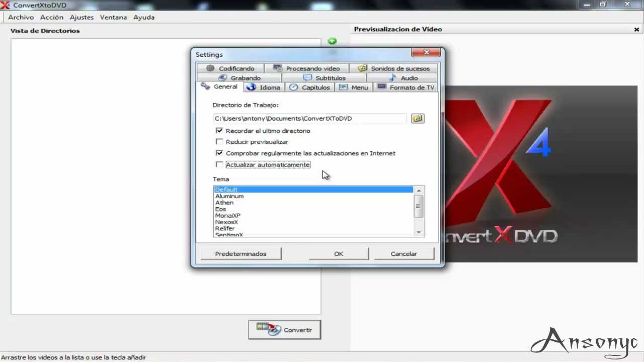The width and height of the screenshot is (644, 362).
Task: Click the Formato de TV screen icon
Action: tap(382, 87)
